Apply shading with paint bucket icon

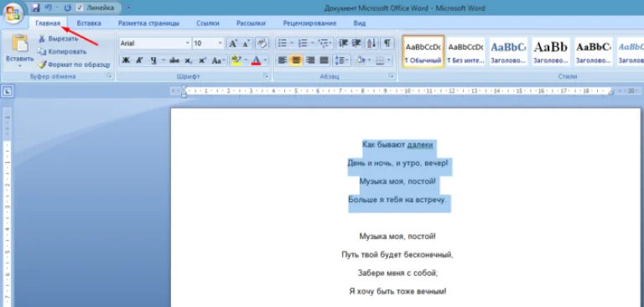[x=361, y=60]
